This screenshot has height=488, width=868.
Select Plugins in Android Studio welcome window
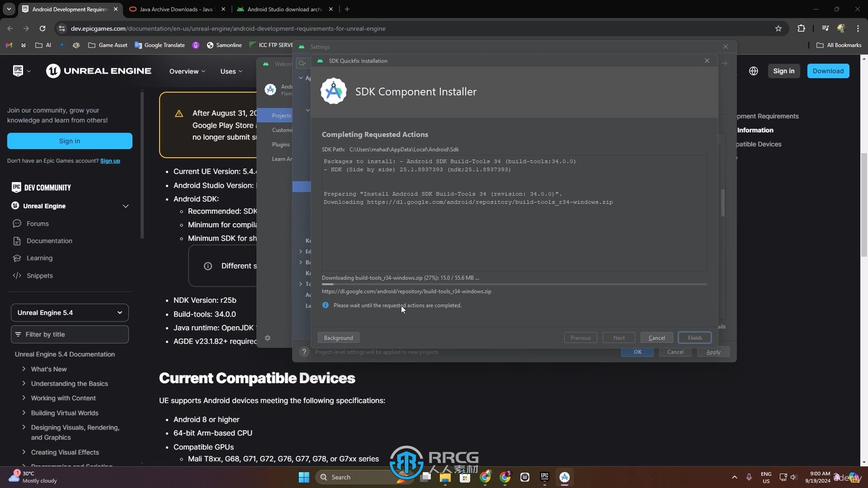pyautogui.click(x=281, y=145)
